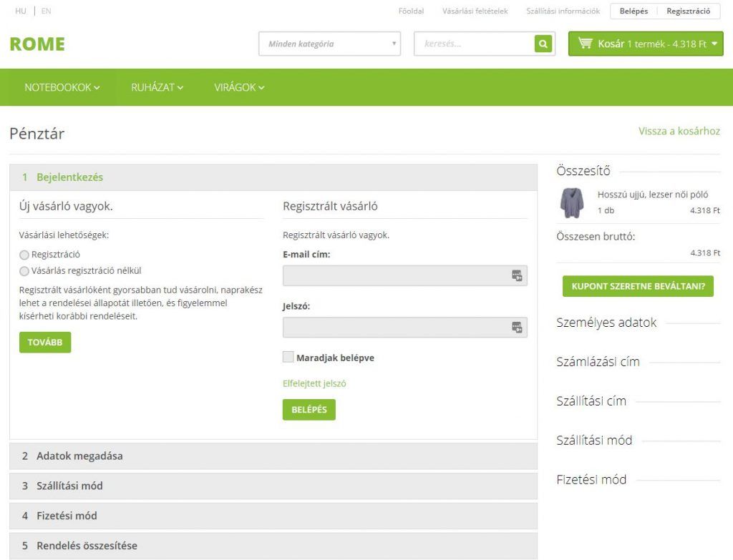The width and height of the screenshot is (733, 560).
Task: Click the Fizetési mód summary heading in sidebar
Action: [x=591, y=480]
